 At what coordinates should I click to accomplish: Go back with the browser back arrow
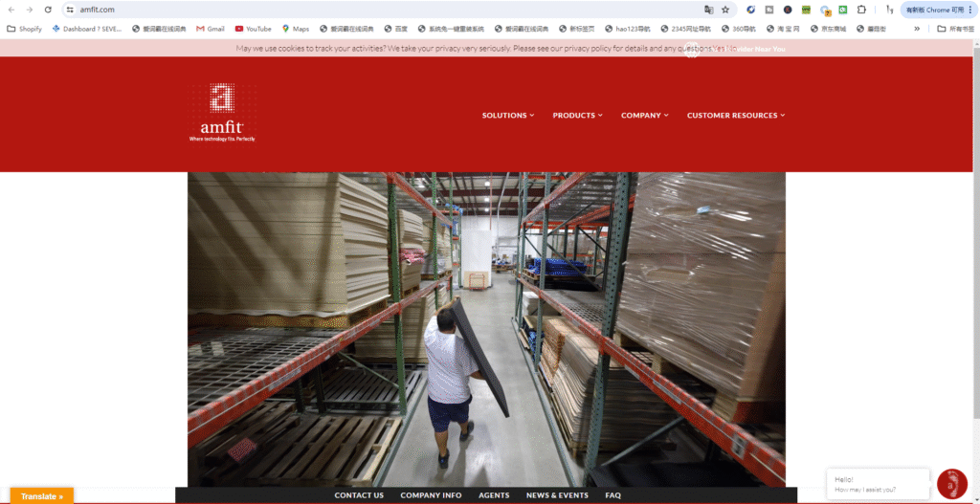point(11,10)
